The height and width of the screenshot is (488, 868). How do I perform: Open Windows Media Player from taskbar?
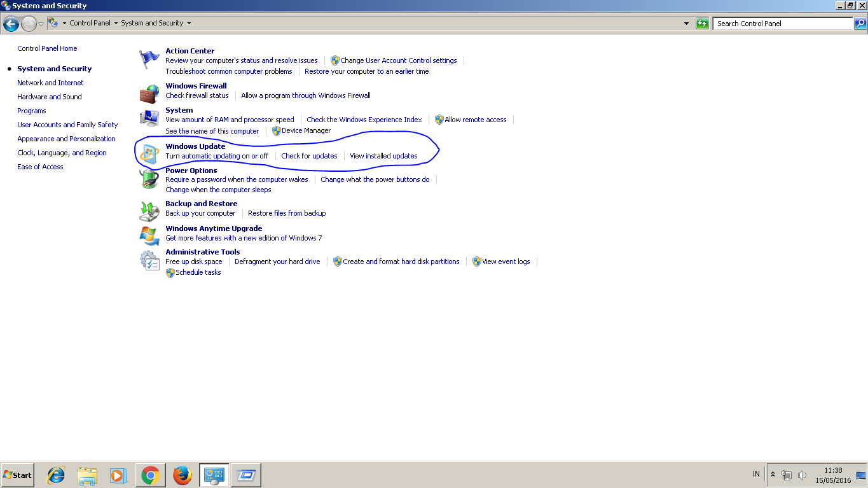pos(118,475)
